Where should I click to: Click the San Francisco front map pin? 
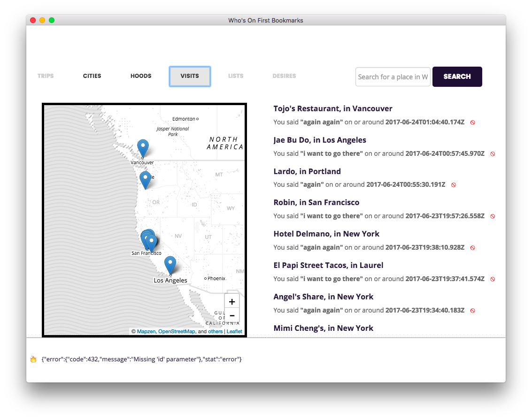[x=151, y=243]
